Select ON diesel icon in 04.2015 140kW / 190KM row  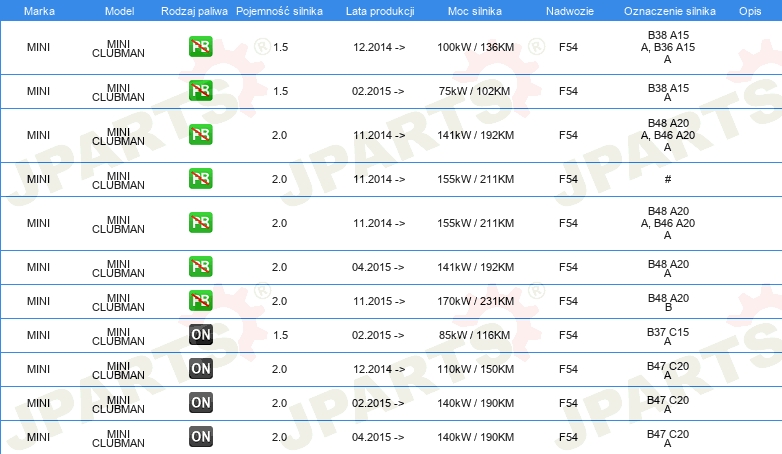(x=200, y=437)
